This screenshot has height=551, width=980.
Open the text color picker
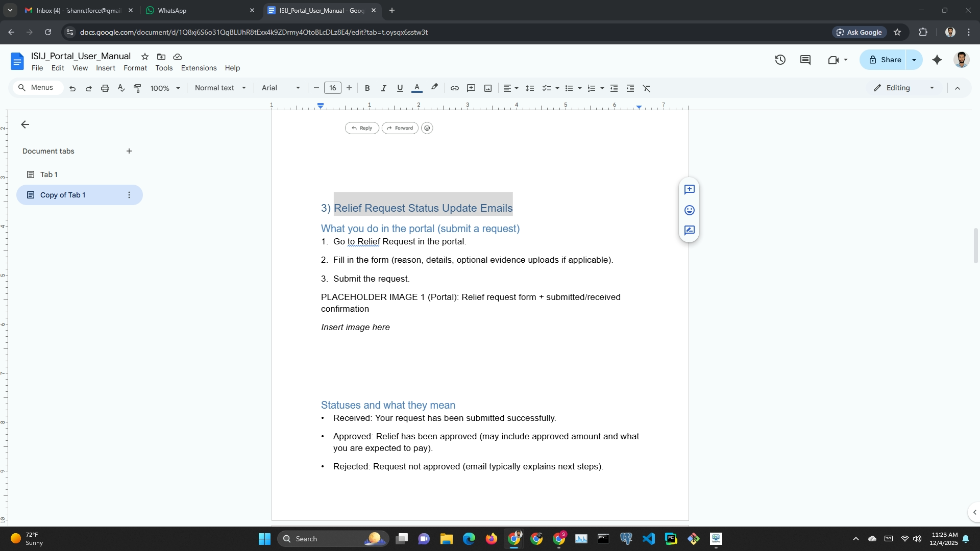click(x=416, y=88)
